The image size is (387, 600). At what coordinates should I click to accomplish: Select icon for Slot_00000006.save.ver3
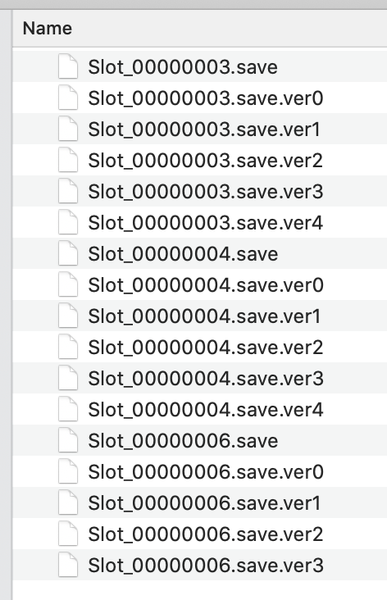68,565
